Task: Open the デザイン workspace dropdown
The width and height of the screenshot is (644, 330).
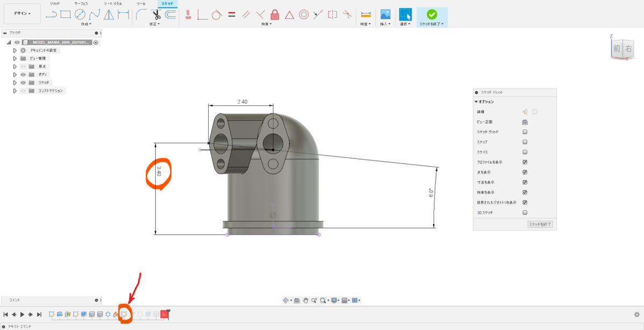Action: [x=22, y=13]
